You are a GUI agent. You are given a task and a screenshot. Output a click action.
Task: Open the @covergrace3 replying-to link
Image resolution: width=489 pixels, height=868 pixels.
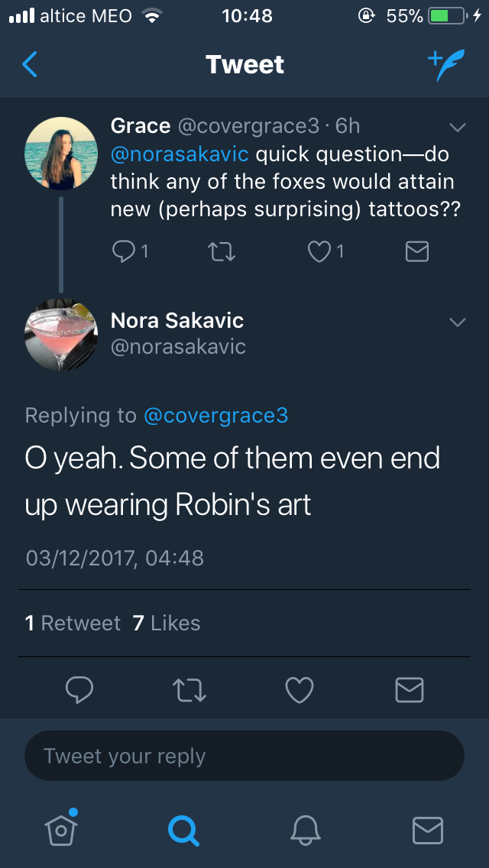click(x=216, y=415)
